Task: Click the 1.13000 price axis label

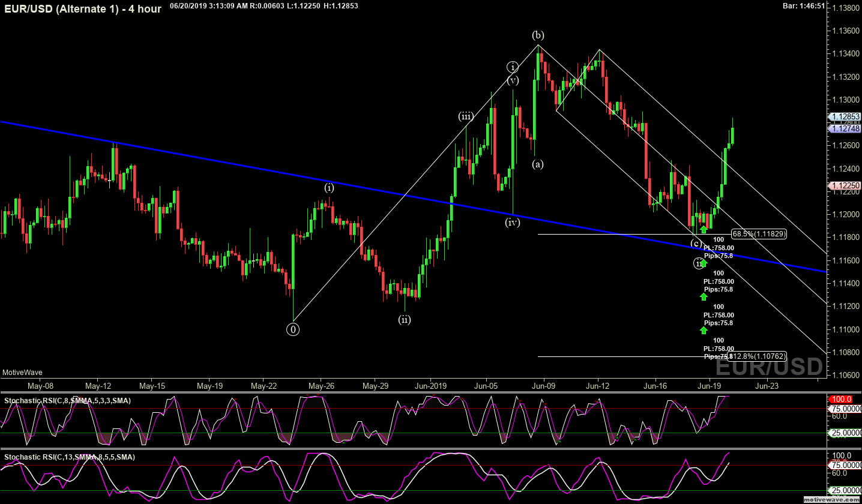Action: [x=846, y=100]
